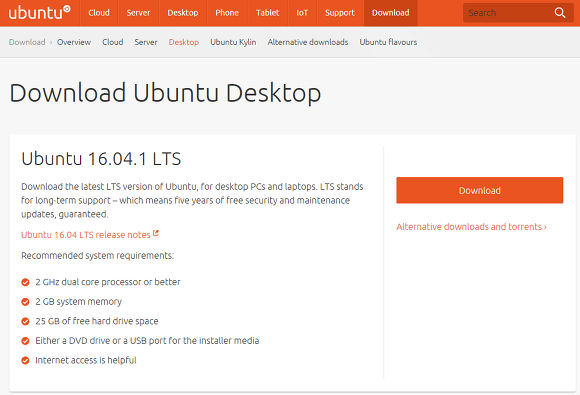Click the Download breadcrumb link
580x395 pixels.
tap(27, 42)
